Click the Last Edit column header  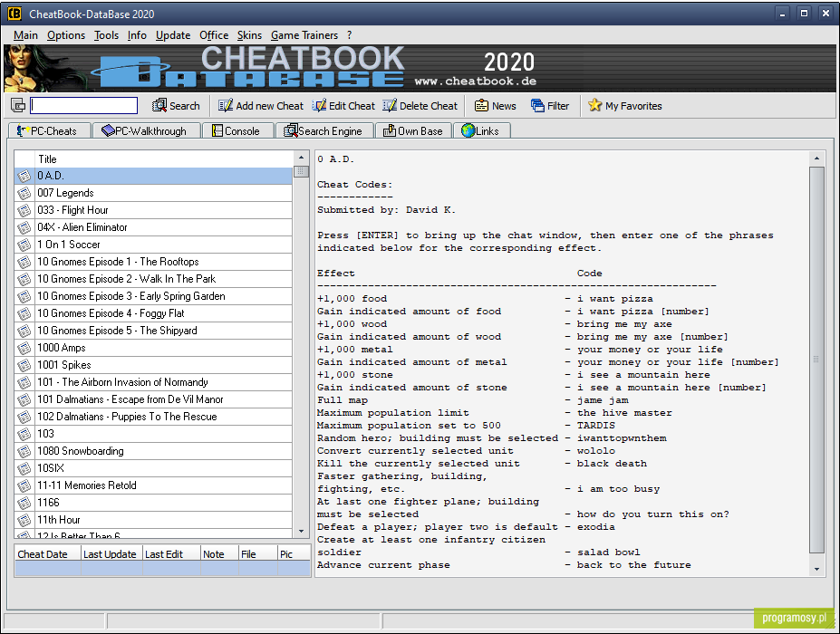(x=171, y=554)
